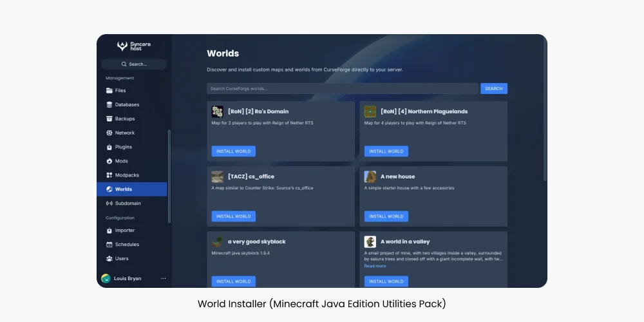644x322 pixels.
Task: Select the active Worlds menu item
Action: tap(132, 189)
